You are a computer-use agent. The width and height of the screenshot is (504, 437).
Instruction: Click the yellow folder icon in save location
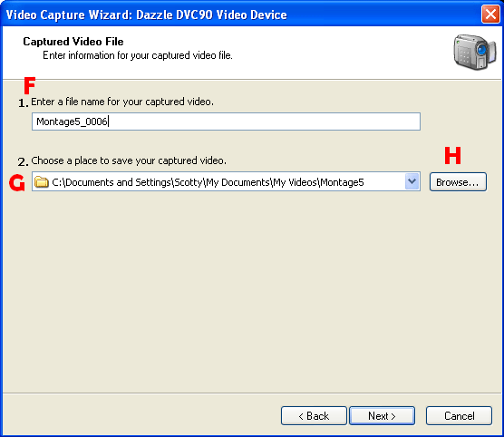(x=42, y=181)
